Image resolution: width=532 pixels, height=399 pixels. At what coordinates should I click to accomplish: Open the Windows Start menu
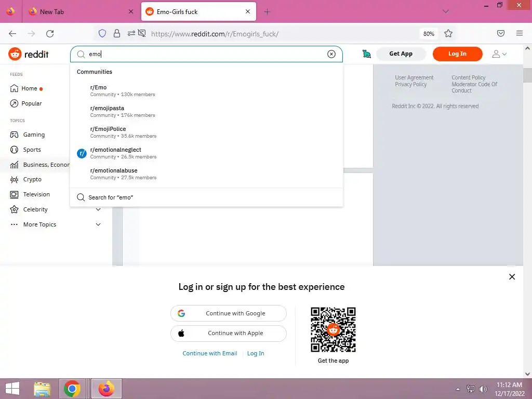coord(12,389)
